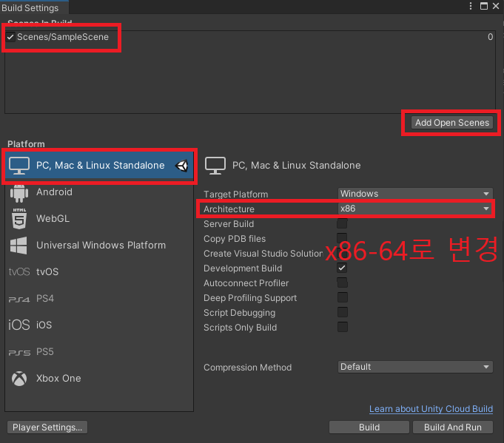Screen dimensions: 504x443
Task: Choose the Universal Windows Platform logo
Action: pyautogui.click(x=19, y=246)
